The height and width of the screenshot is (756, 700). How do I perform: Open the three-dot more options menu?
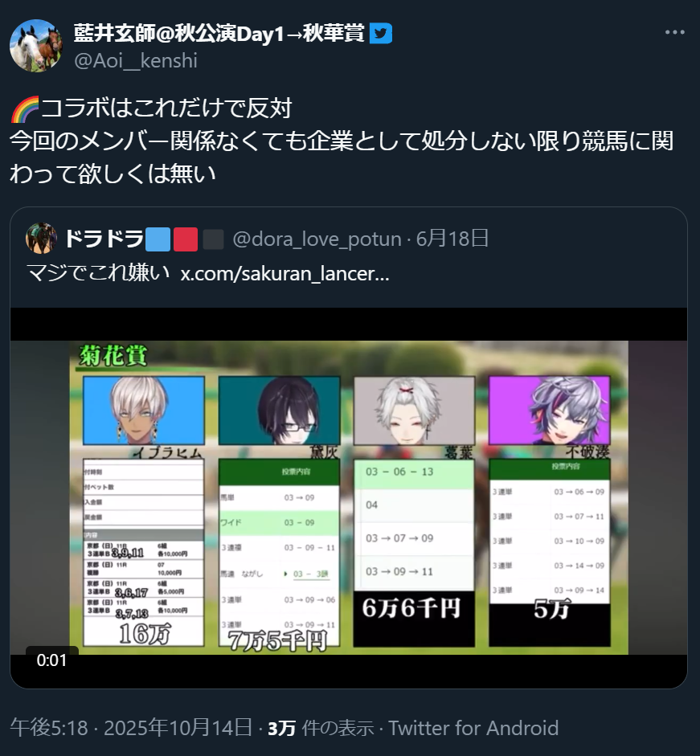click(674, 32)
